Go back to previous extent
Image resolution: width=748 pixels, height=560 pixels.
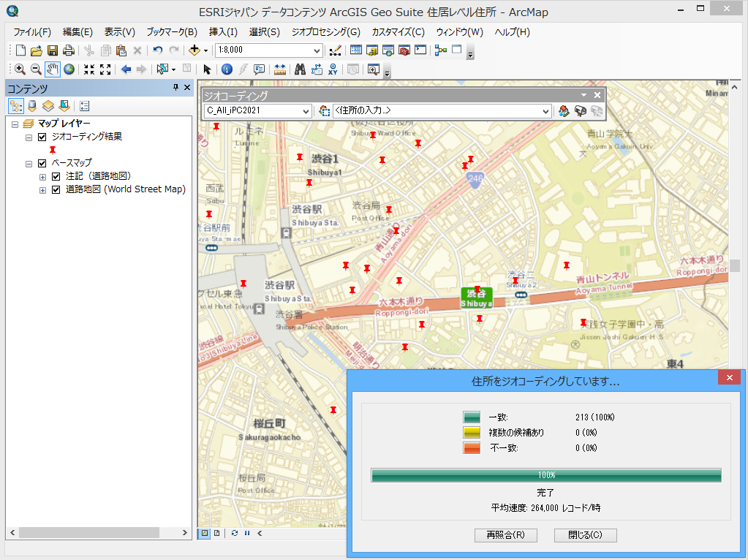[x=126, y=69]
